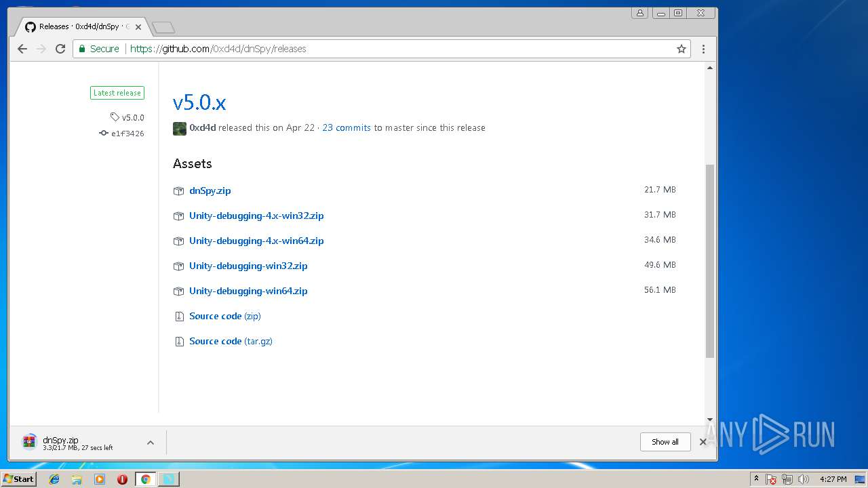The height and width of the screenshot is (488, 868).
Task: Launch Internet Explorer from the taskbar
Action: click(54, 479)
